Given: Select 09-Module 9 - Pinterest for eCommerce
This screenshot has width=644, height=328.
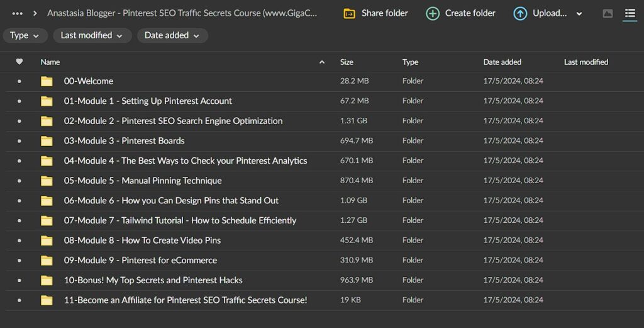Looking at the screenshot, I should 140,260.
